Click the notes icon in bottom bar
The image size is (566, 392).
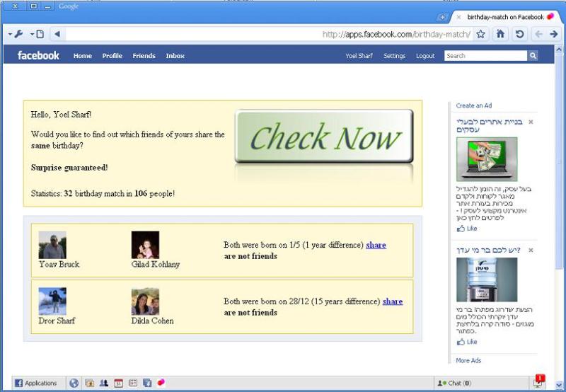pos(133,383)
